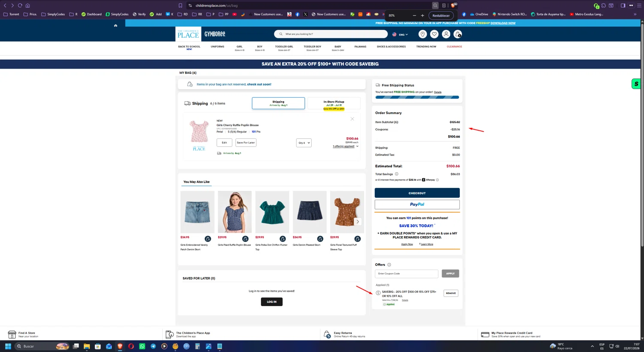Open the Qty 6 quantity dropdown
The width and height of the screenshot is (644, 352).
click(x=304, y=143)
